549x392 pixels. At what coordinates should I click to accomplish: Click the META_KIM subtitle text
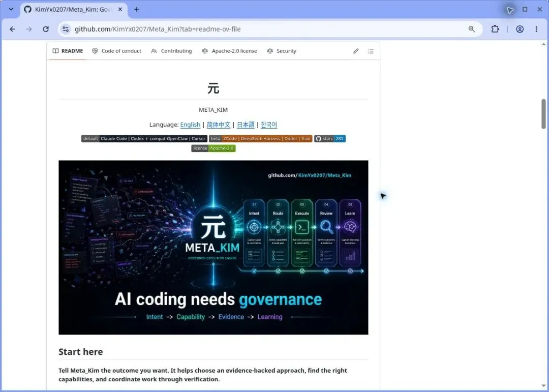(x=213, y=110)
